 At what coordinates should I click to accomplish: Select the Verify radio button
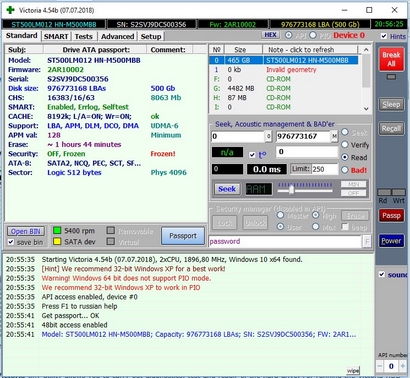coord(345,145)
